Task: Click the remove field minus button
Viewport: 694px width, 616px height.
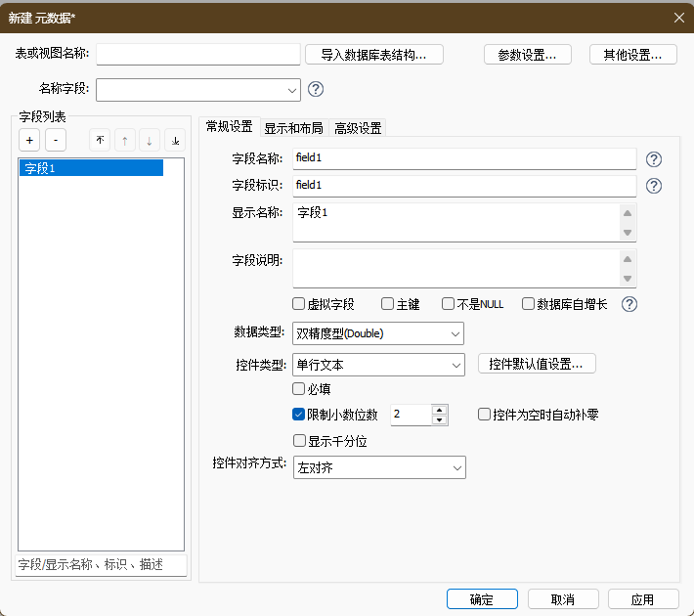Action: coord(55,140)
